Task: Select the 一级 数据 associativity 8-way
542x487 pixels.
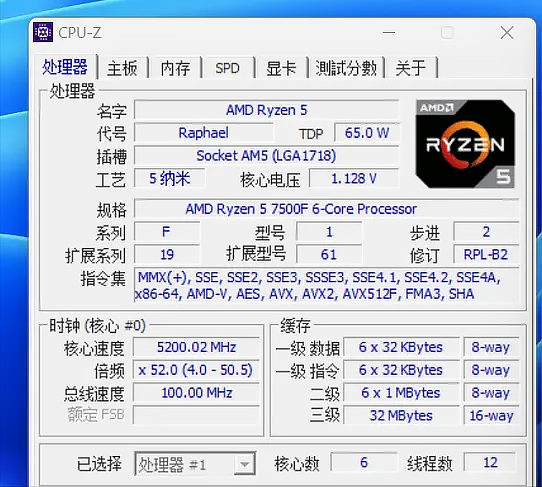Action: point(491,347)
